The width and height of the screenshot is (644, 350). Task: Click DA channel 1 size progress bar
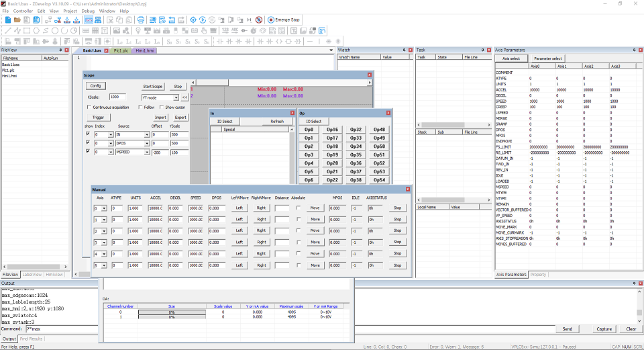pos(172,317)
